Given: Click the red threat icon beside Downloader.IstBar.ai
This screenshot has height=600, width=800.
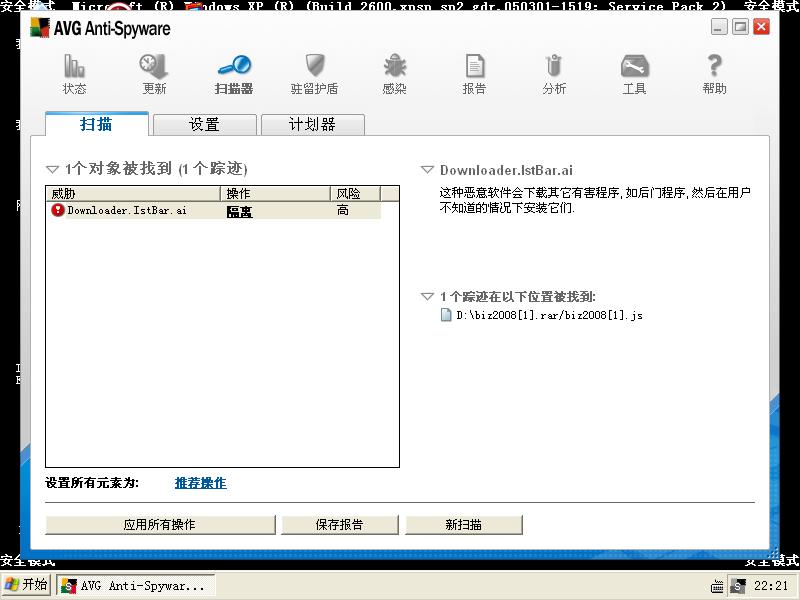Looking at the screenshot, I should coord(58,210).
